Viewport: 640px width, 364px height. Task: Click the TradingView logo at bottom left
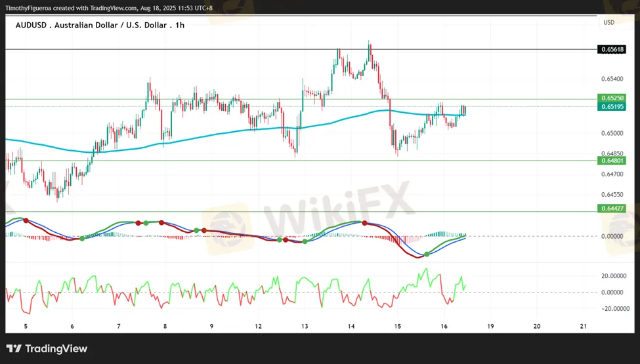(47, 349)
